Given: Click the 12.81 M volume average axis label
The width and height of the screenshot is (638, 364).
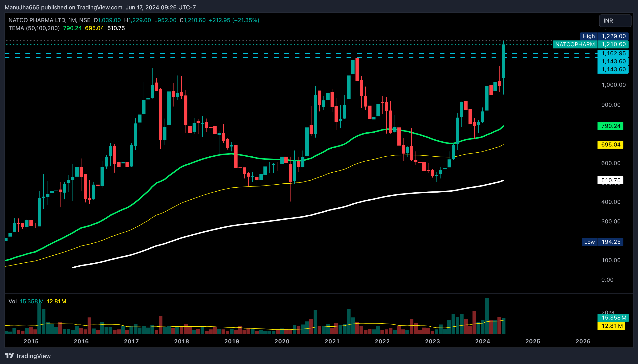Looking at the screenshot, I should coord(611,326).
